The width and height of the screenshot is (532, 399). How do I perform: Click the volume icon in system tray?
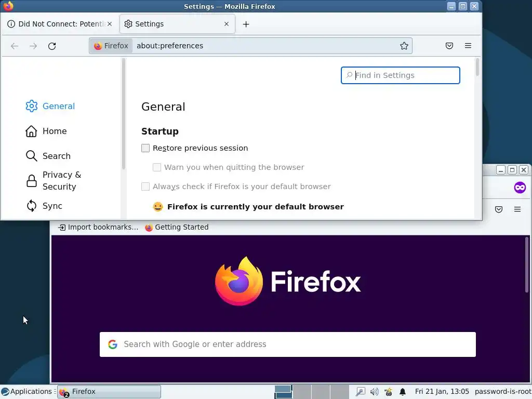374,392
